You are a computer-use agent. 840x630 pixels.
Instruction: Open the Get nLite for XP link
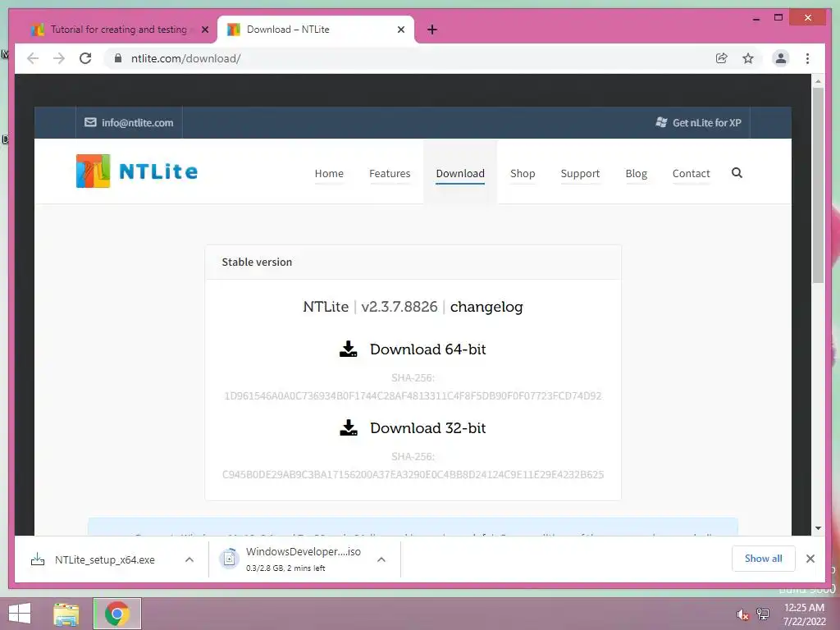pyautogui.click(x=706, y=123)
